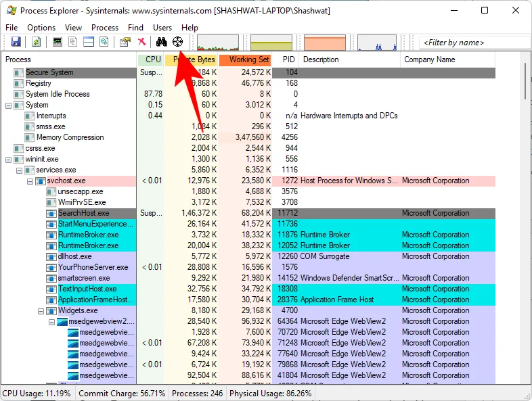Click the Refresh Now toolbar icon

click(x=36, y=42)
